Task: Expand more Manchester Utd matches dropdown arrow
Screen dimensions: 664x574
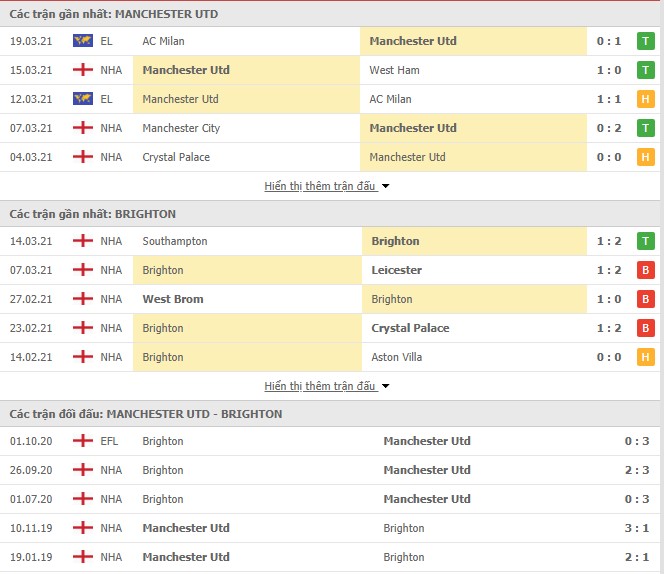Action: pos(385,186)
